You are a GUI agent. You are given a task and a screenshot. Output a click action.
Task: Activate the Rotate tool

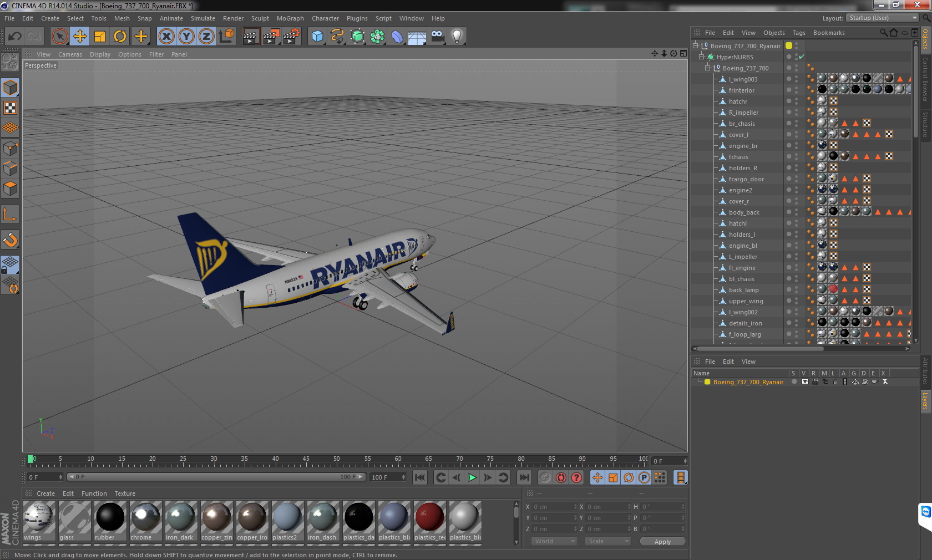[x=120, y=37]
